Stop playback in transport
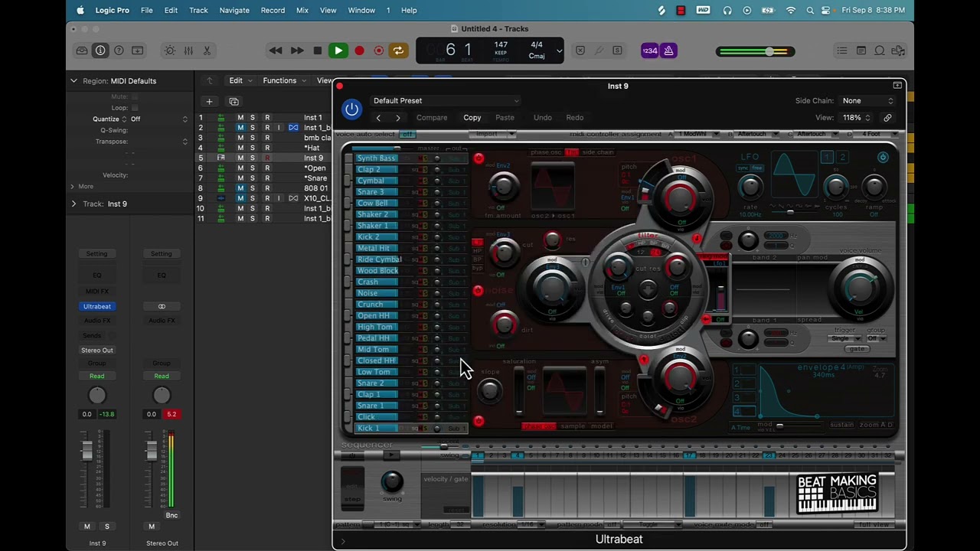The image size is (980, 551). coord(318,51)
